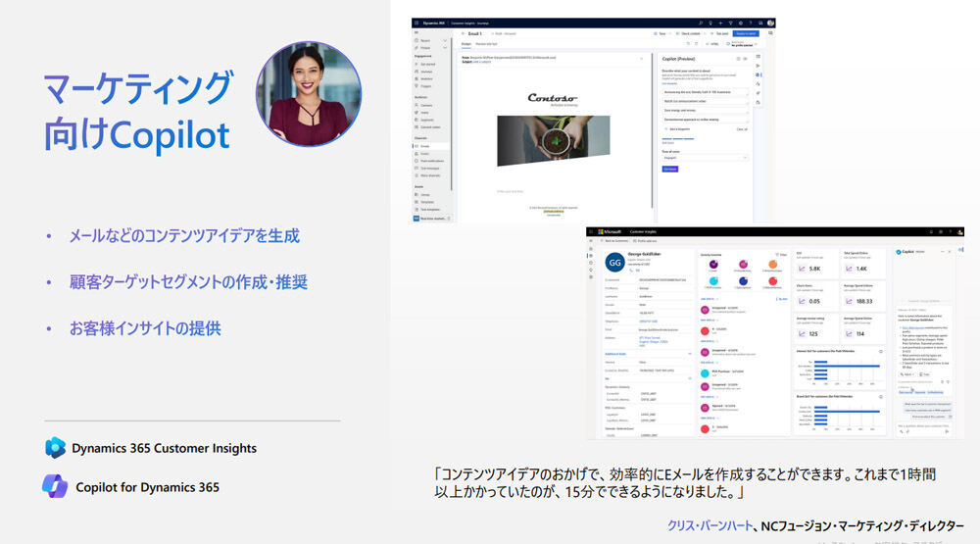Image resolution: width=980 pixels, height=544 pixels.
Task: Click Clear all in Copilot panel
Action: pyautogui.click(x=741, y=129)
